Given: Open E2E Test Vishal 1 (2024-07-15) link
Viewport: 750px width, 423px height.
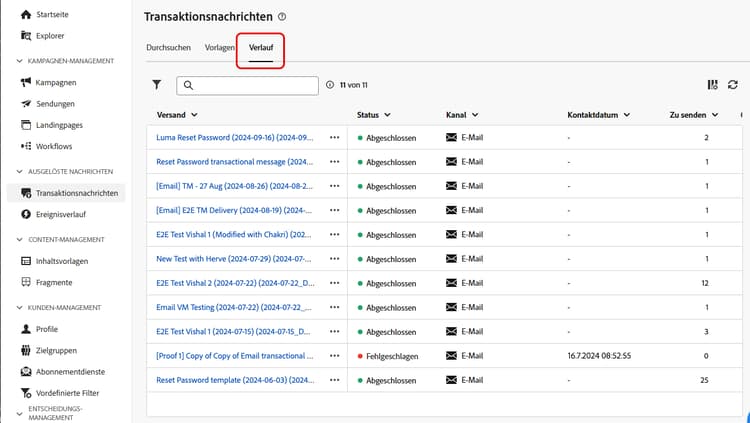Looking at the screenshot, I should [x=233, y=331].
